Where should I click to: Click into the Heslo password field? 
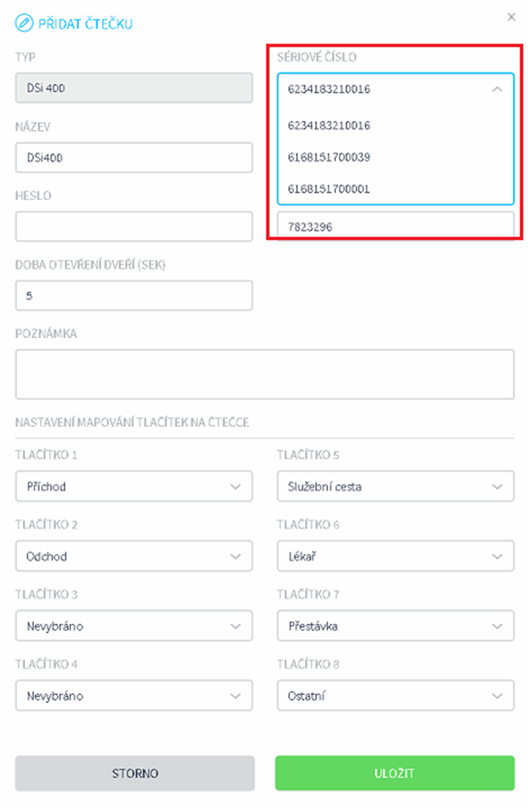click(x=134, y=226)
